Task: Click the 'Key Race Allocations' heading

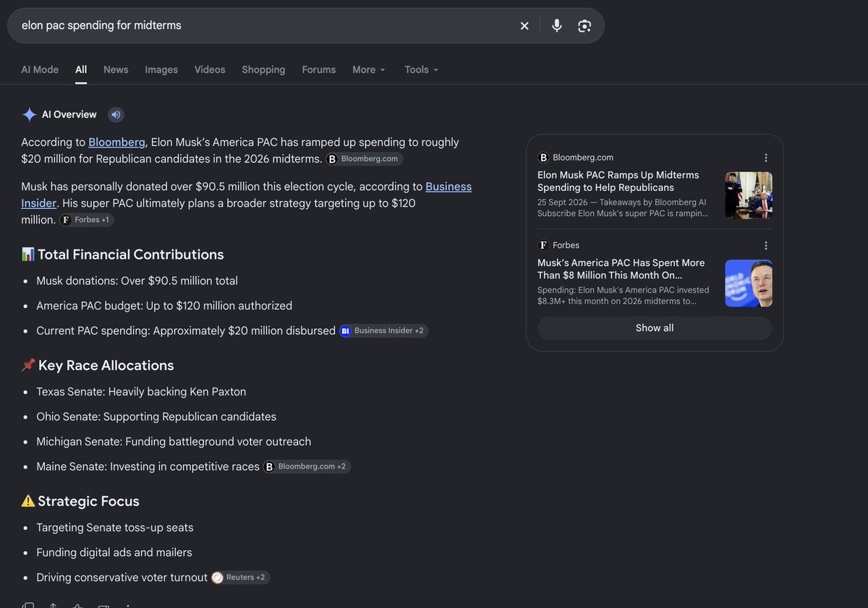Action: [x=106, y=366]
